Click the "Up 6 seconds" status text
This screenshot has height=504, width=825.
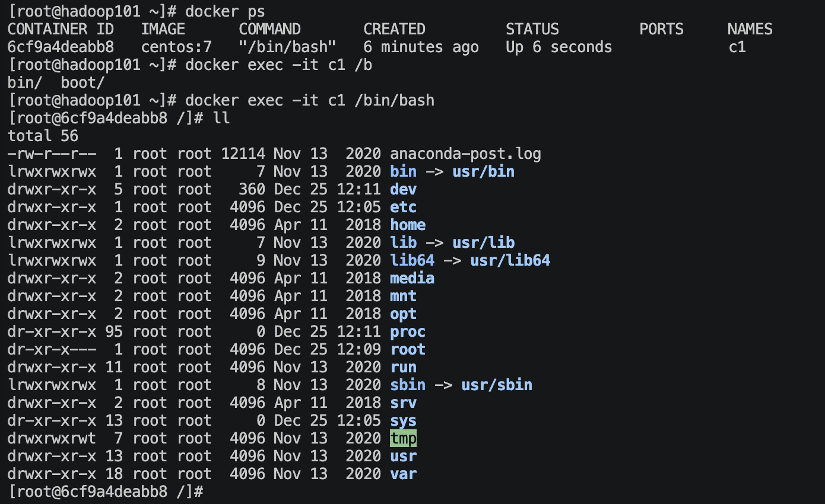coord(559,47)
